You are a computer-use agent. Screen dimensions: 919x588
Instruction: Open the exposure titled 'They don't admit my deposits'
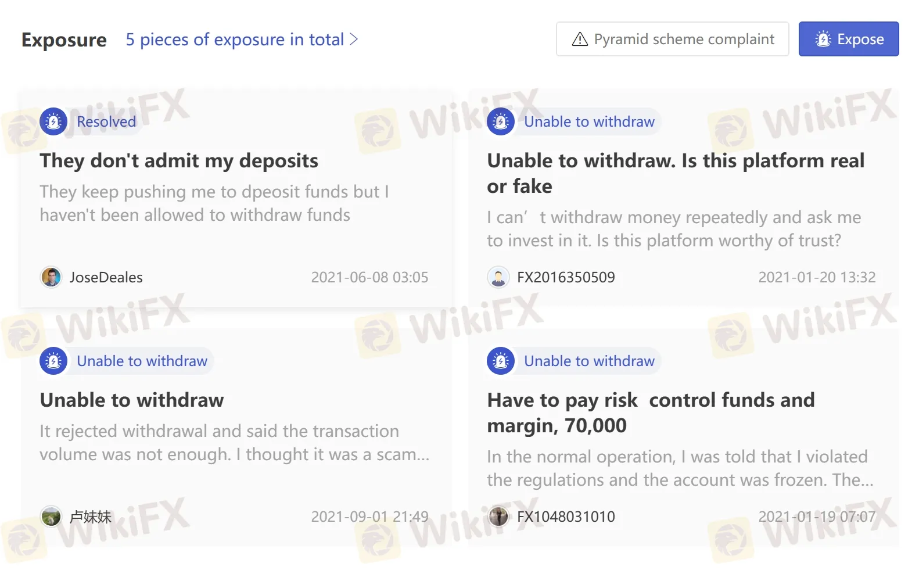178,161
